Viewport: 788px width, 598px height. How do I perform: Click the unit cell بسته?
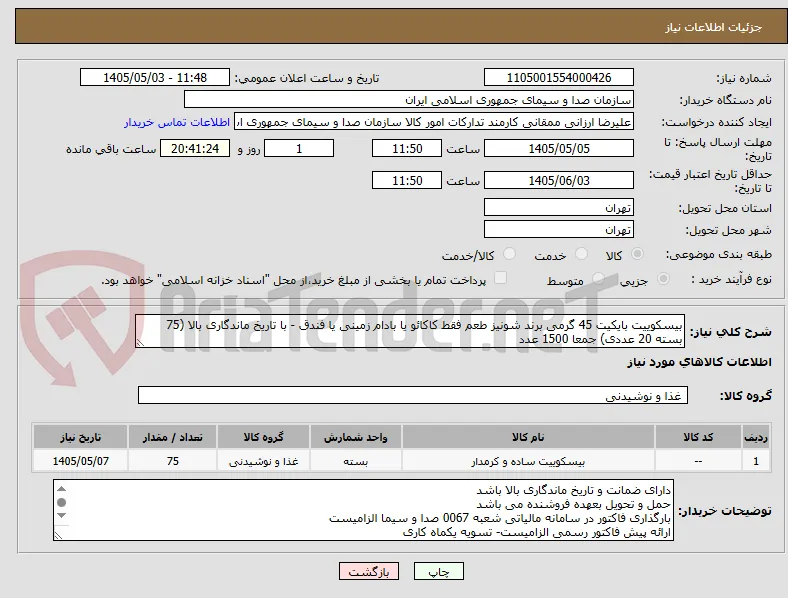pyautogui.click(x=356, y=461)
